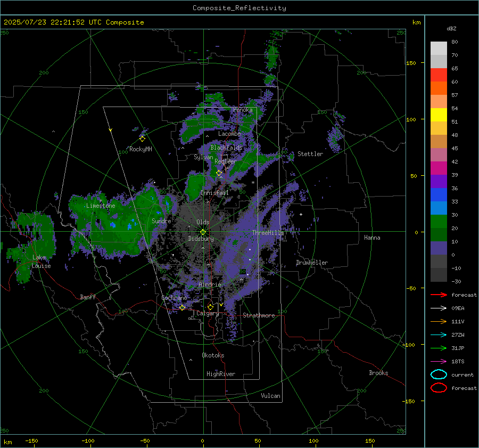Click the Brooks city label
This screenshot has height=448, width=479.
(x=378, y=373)
